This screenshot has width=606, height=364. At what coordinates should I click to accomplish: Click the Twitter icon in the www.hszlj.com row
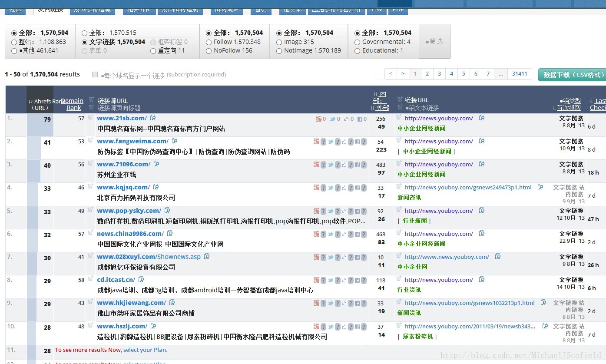click(x=331, y=327)
